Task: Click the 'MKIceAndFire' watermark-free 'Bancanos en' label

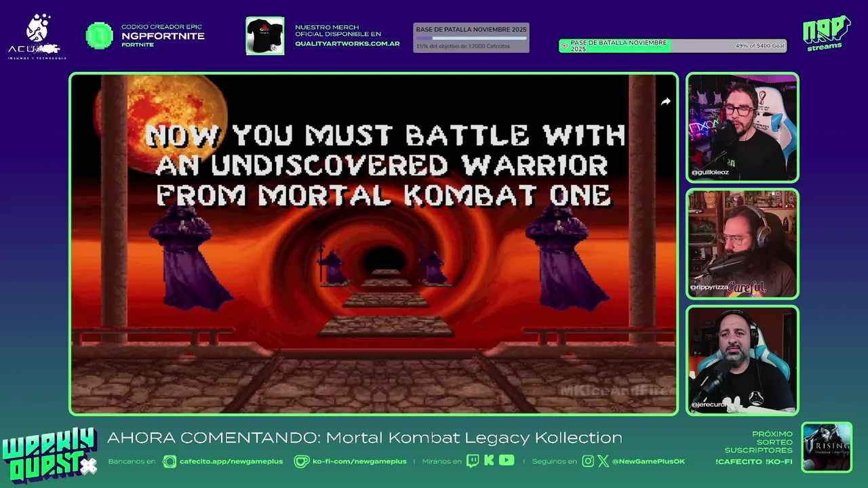Action: click(132, 462)
